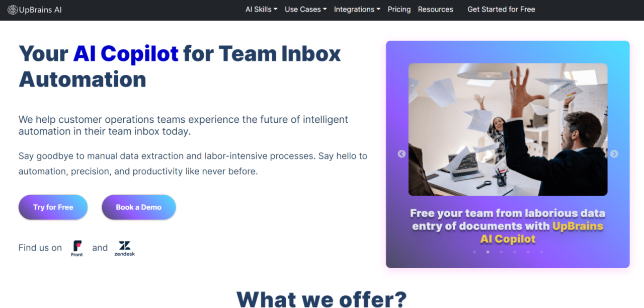
Task: Advance to next carousel slide arrow
Action: [x=614, y=154]
